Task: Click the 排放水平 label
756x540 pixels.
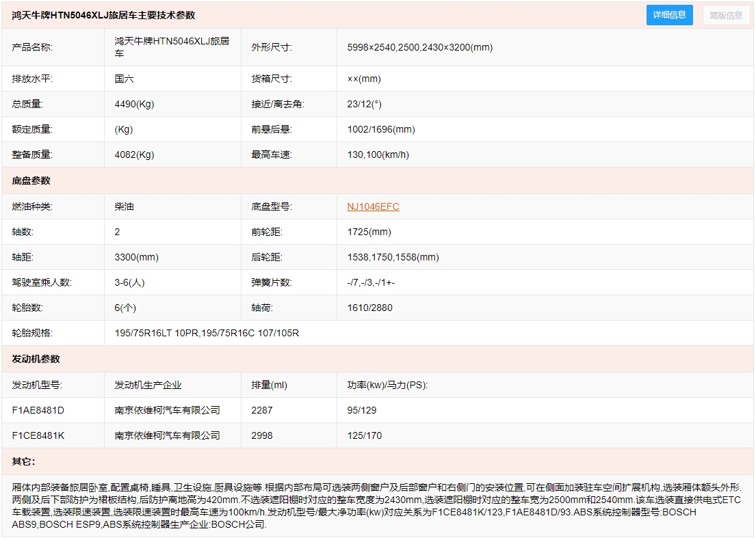Action: (32, 79)
